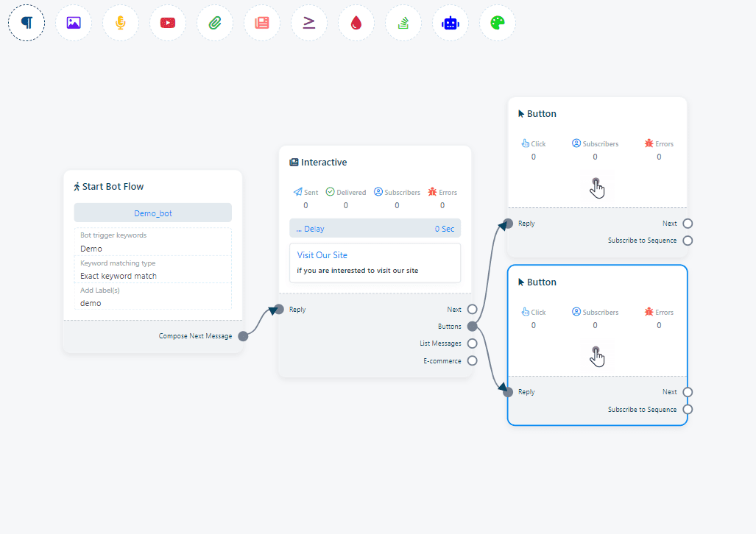Select the greater-than-or-equal condition icon
Screen dimensions: 756x534
coord(309,23)
